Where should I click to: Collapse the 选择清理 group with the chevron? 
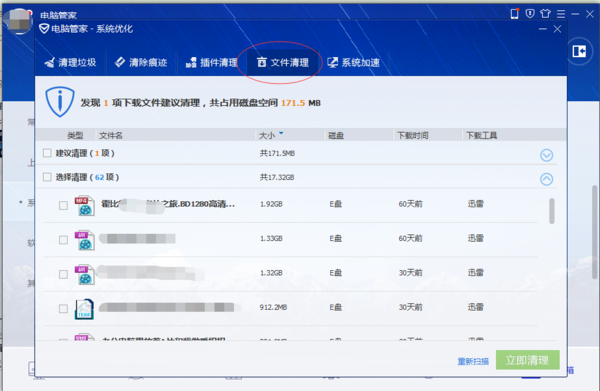point(546,179)
